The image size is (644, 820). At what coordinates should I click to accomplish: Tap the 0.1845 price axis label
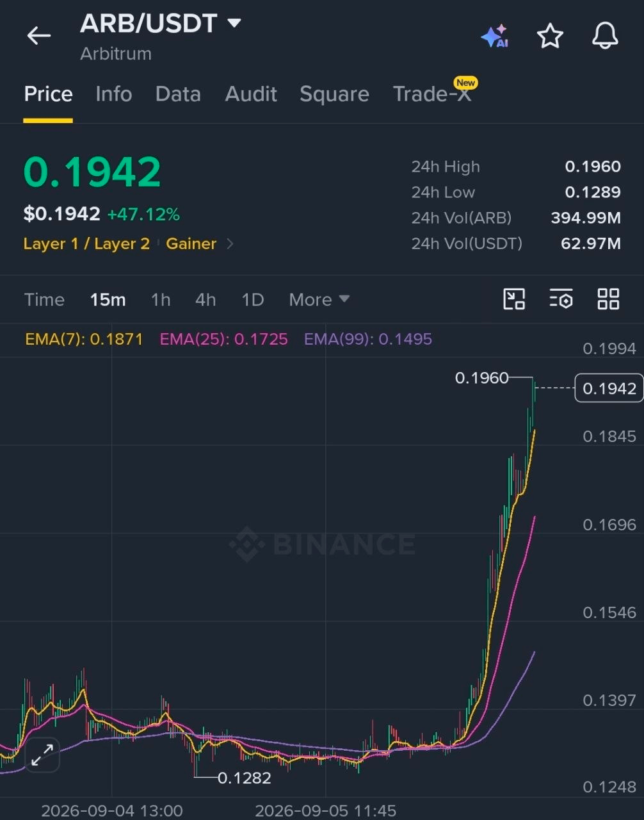click(x=609, y=436)
